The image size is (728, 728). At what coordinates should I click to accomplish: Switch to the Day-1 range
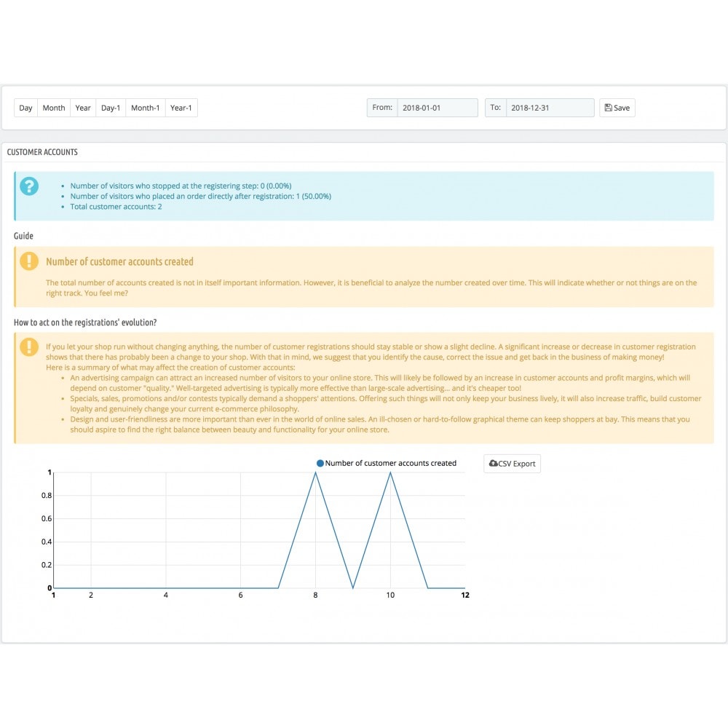click(111, 108)
